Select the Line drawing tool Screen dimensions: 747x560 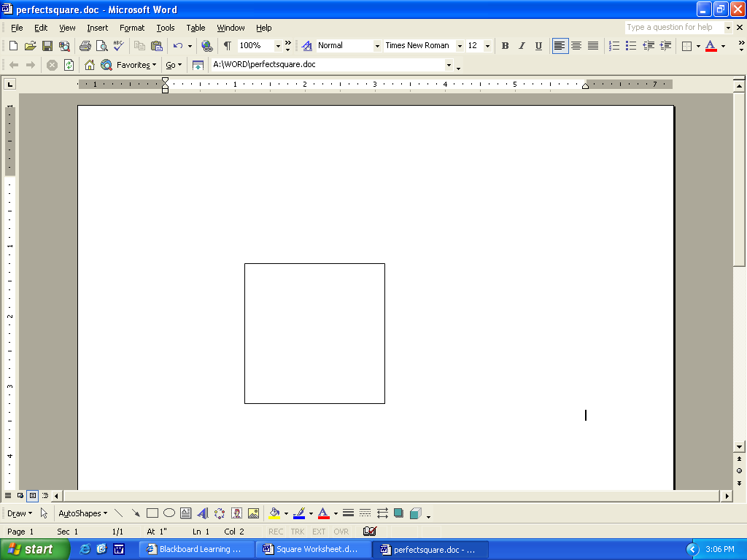pyautogui.click(x=119, y=513)
